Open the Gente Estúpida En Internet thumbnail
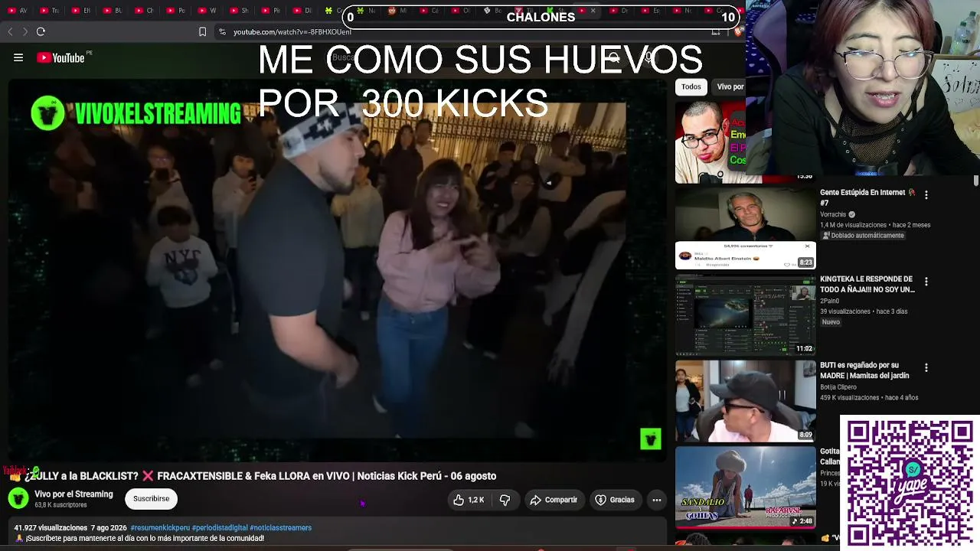 point(745,229)
